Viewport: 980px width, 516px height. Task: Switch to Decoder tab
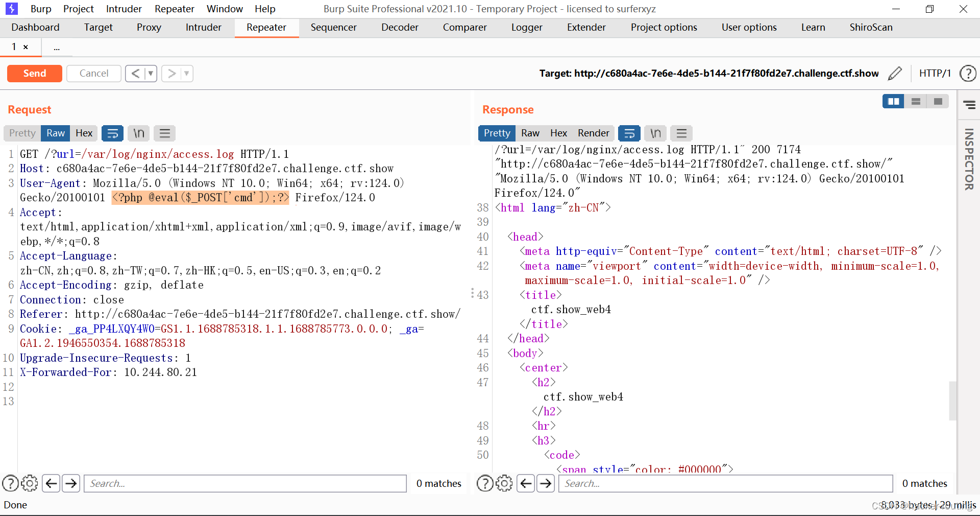pos(400,28)
